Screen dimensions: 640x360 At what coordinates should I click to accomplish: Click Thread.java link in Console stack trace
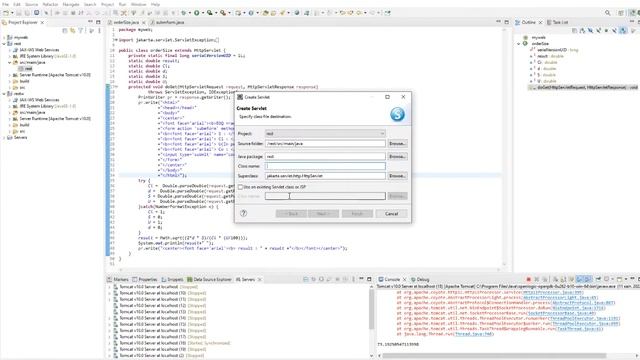click(473, 334)
